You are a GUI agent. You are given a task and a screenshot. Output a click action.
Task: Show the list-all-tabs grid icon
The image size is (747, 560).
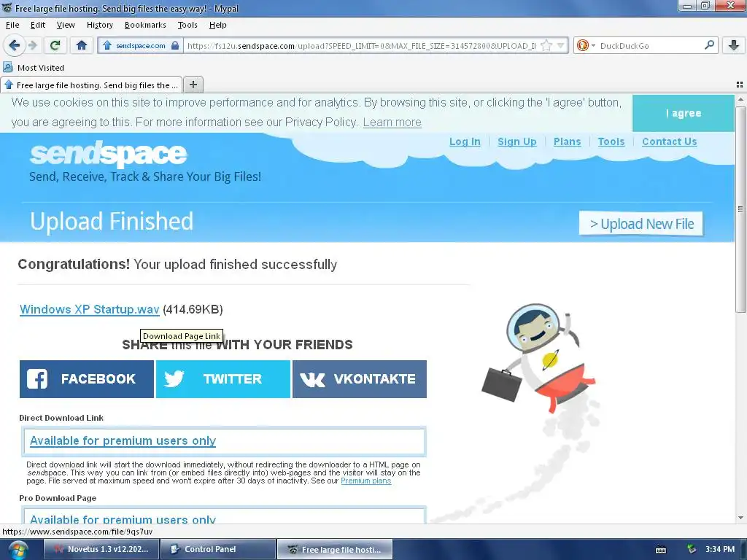click(x=740, y=85)
